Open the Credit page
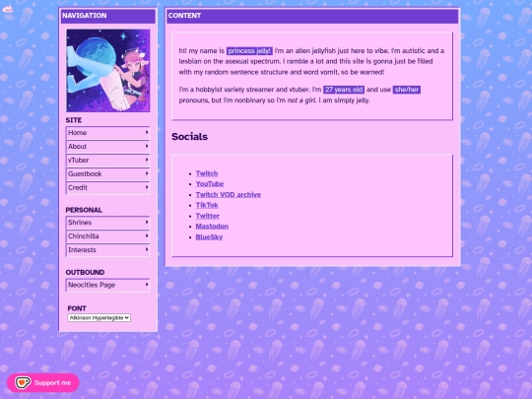Screen dimensions: 532x399 107,187
